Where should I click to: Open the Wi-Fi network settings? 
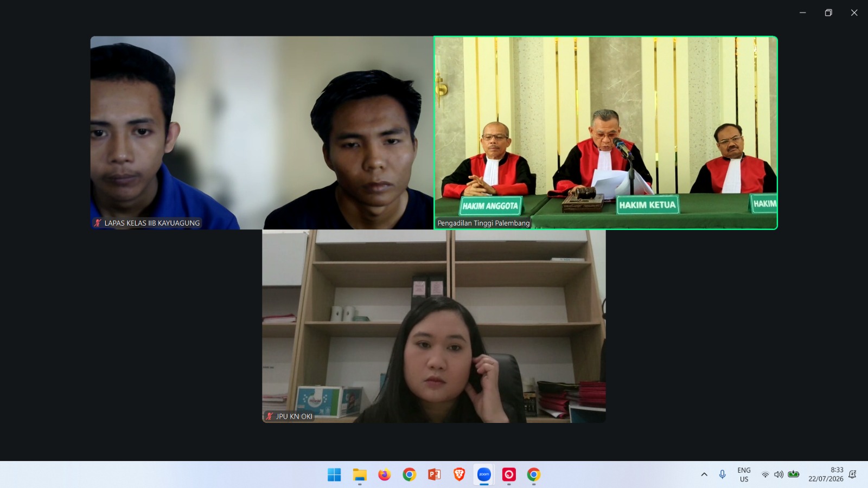click(765, 474)
